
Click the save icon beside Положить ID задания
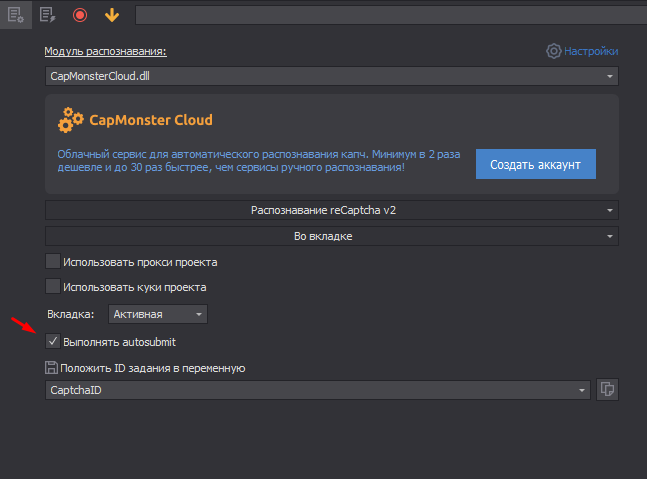tap(52, 368)
